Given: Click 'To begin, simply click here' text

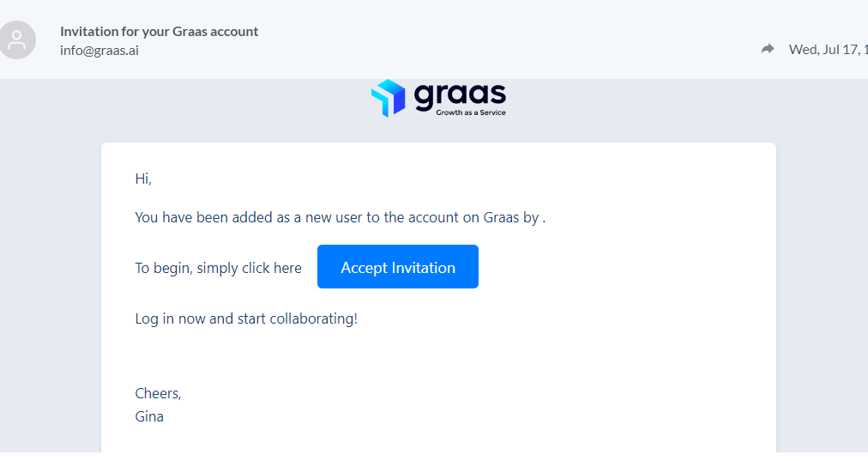Looking at the screenshot, I should (x=218, y=268).
